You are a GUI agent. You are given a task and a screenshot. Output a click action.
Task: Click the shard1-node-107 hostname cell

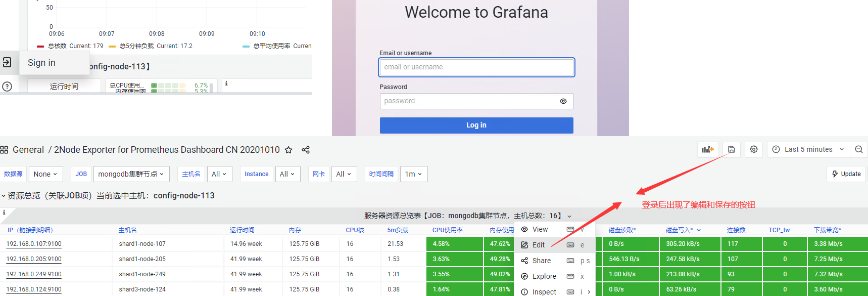pyautogui.click(x=142, y=244)
